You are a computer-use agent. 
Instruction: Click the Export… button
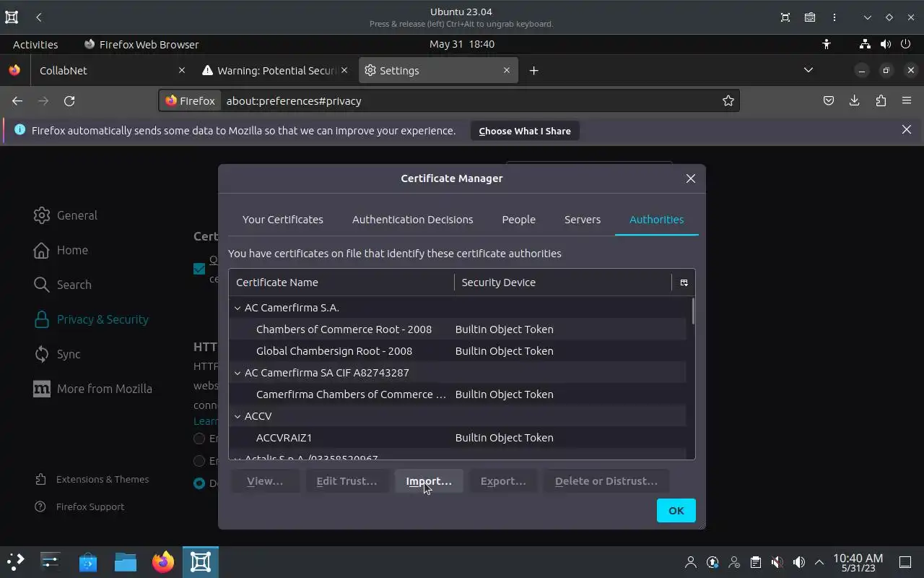(x=503, y=481)
